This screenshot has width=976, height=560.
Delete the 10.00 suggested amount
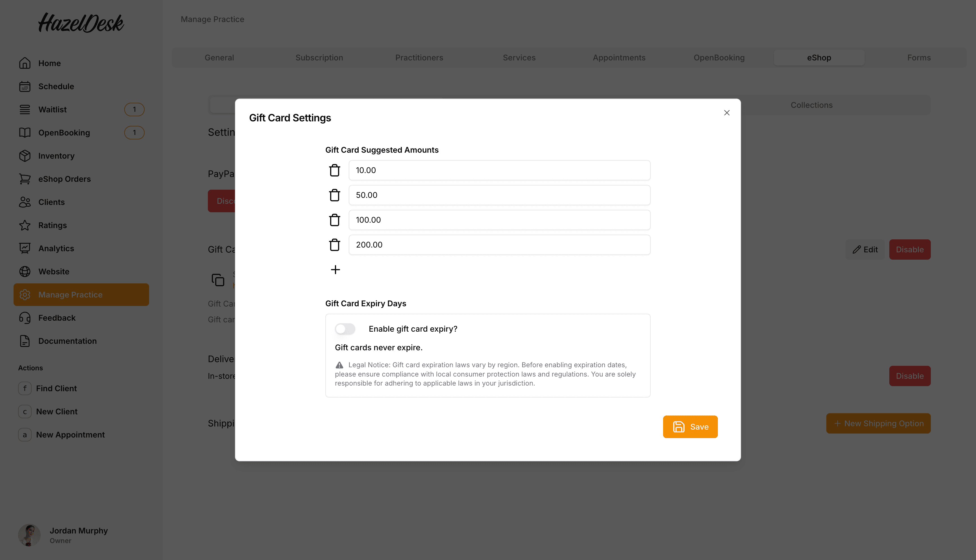334,170
